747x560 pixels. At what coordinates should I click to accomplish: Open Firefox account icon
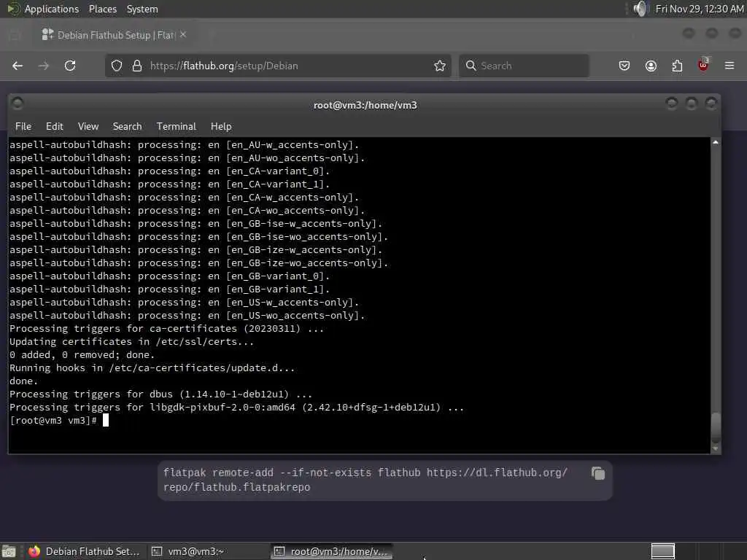[x=651, y=66]
